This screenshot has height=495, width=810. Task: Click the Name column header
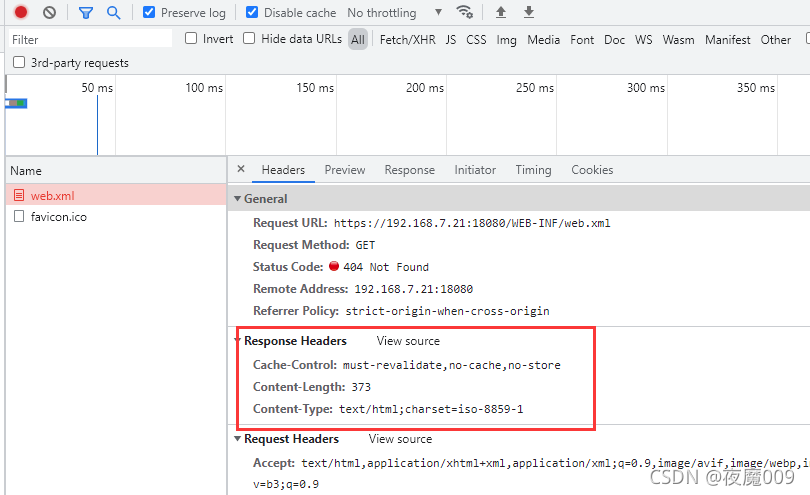tap(116, 171)
